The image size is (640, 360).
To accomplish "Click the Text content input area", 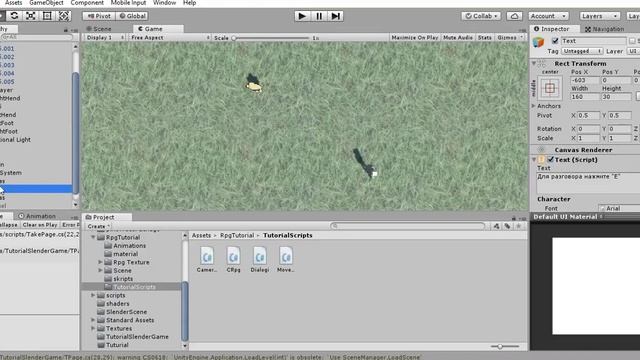I will (x=588, y=183).
